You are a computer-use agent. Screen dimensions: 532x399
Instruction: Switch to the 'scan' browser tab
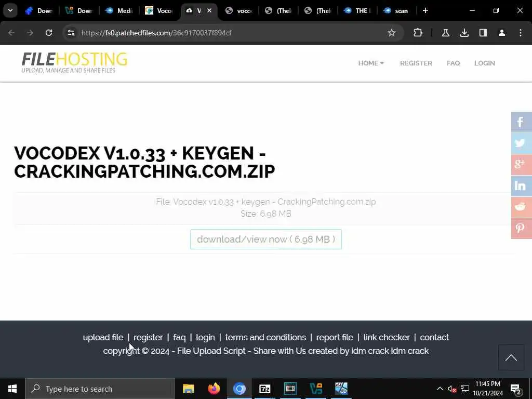click(396, 10)
